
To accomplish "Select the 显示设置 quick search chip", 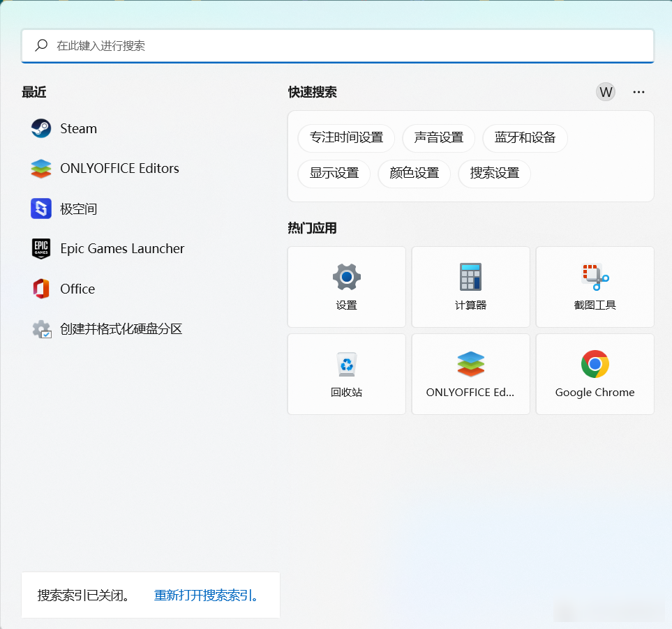I will pyautogui.click(x=334, y=174).
